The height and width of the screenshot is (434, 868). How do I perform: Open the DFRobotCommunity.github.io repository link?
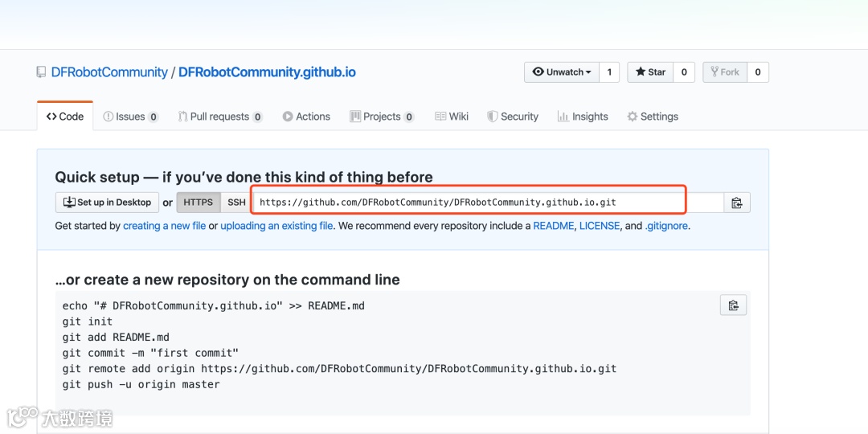point(267,72)
